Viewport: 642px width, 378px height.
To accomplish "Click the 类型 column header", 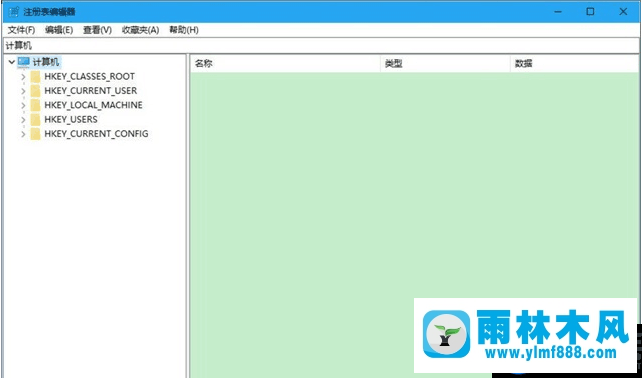I will click(445, 63).
